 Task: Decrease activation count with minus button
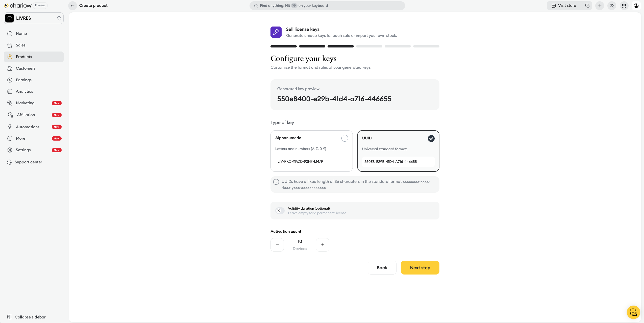click(277, 245)
